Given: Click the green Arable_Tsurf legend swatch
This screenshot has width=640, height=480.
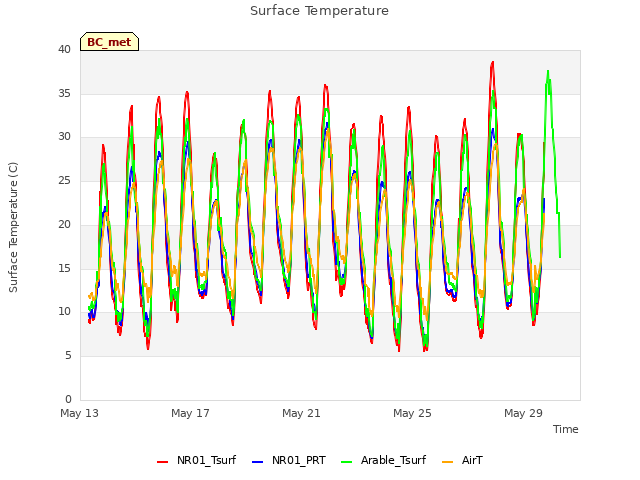Looking at the screenshot, I should [x=346, y=462].
